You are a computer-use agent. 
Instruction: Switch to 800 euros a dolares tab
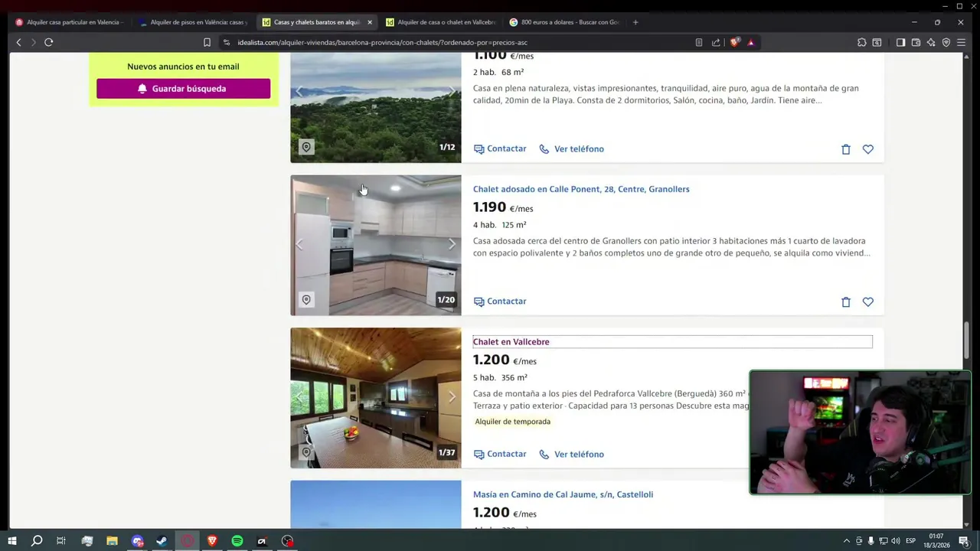565,22
